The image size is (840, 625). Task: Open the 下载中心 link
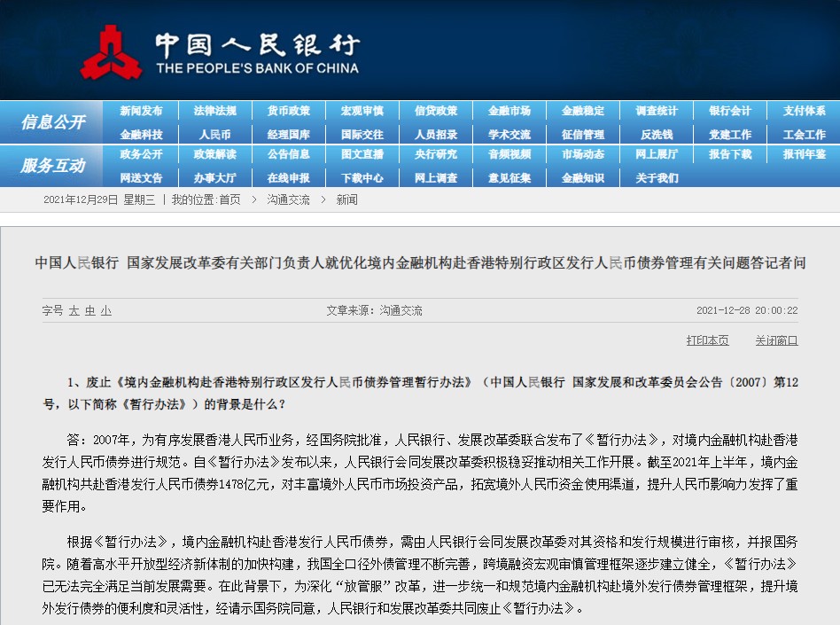(x=362, y=178)
